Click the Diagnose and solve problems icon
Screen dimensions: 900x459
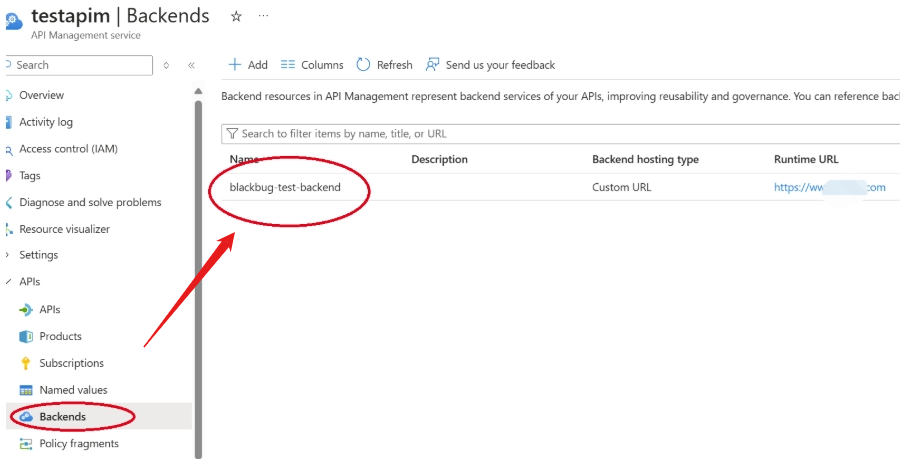(x=9, y=202)
